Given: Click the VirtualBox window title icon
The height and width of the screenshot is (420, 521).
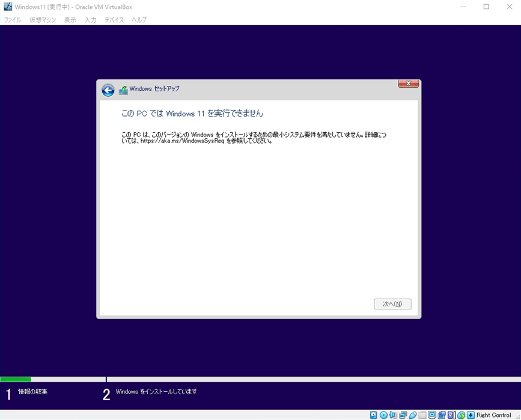Looking at the screenshot, I should [x=8, y=7].
